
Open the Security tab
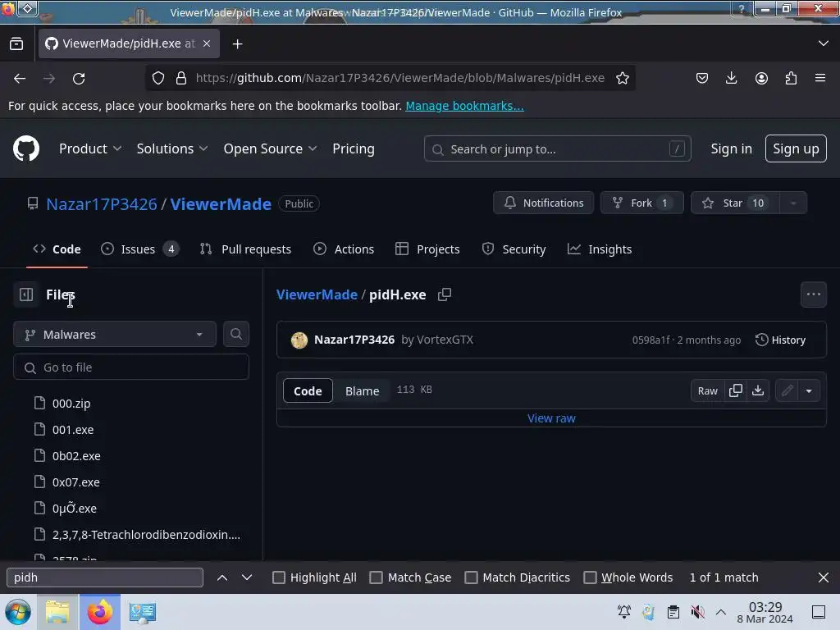point(514,249)
